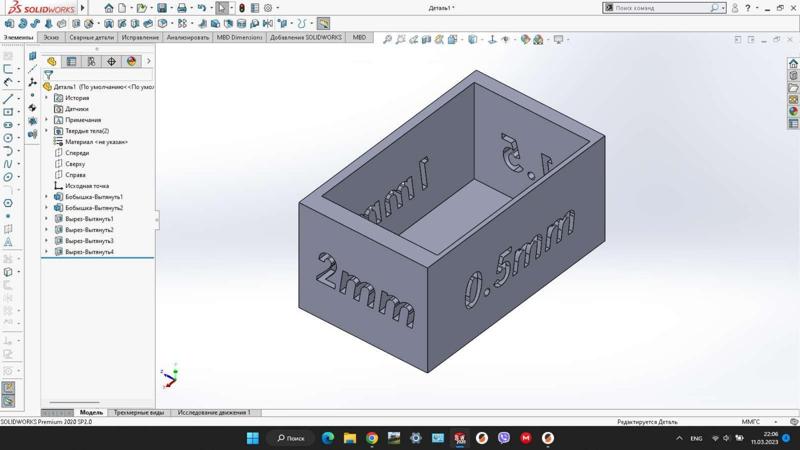Image resolution: width=800 pixels, height=450 pixels.
Task: Expand the Примечания tree node
Action: tap(46, 120)
